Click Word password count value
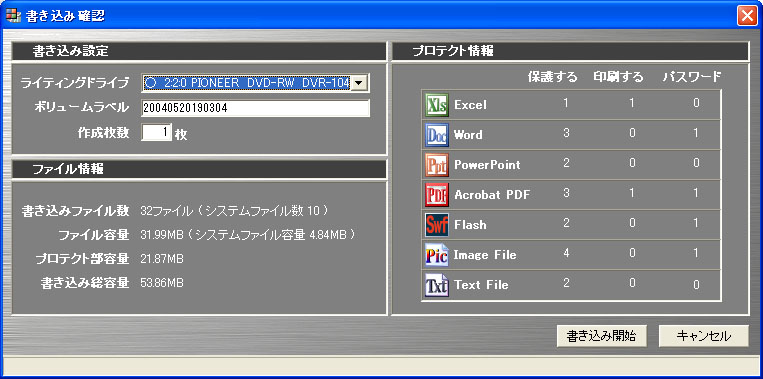763x379 pixels. pos(696,133)
